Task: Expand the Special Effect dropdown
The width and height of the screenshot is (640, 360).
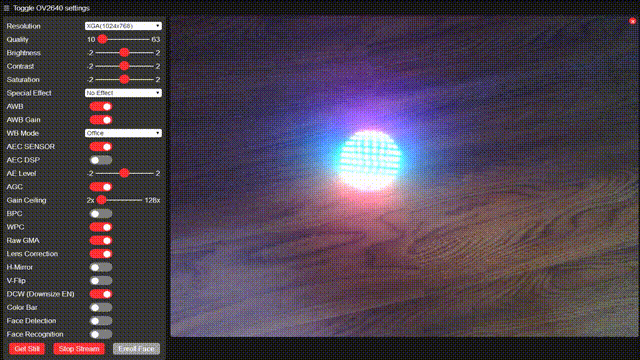Action: coord(123,93)
